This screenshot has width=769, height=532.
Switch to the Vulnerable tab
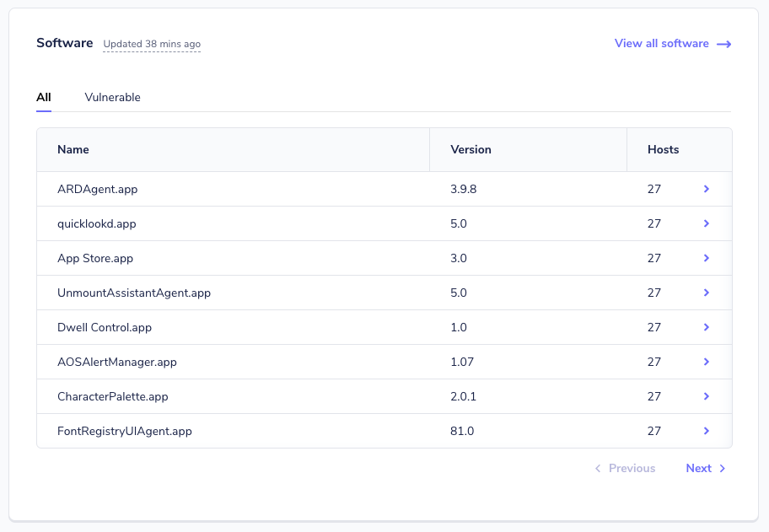(x=112, y=97)
